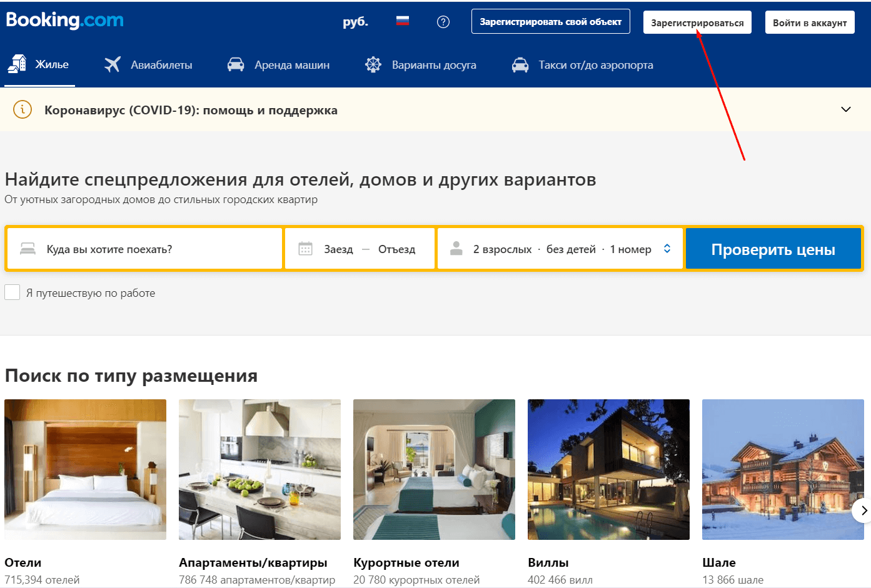
Task: Open the guests and rooms selector
Action: 560,249
